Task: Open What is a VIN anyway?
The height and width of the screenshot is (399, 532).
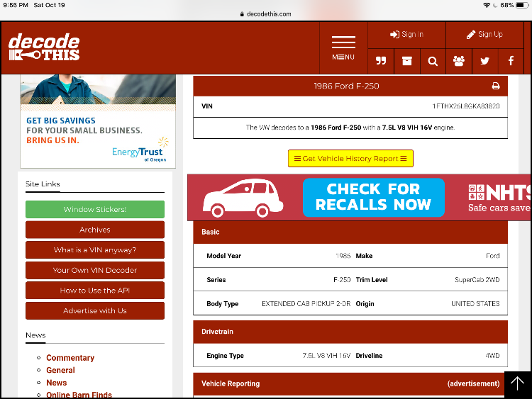Action: (95, 250)
